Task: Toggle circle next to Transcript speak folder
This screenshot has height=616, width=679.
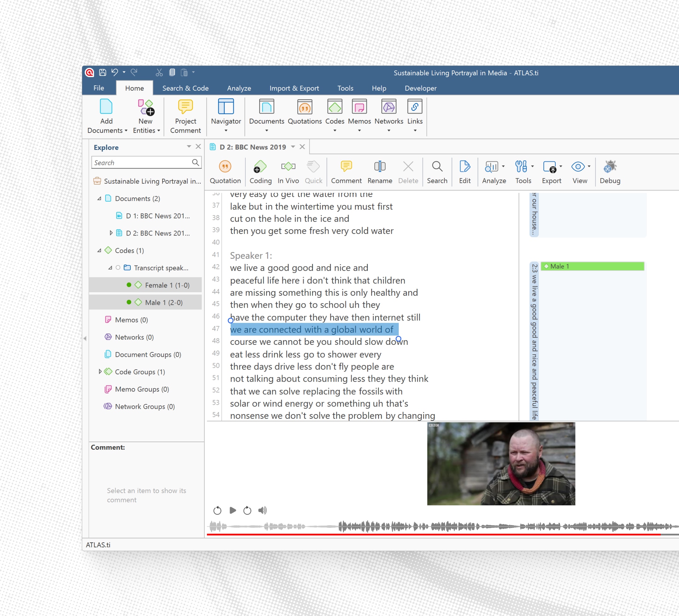Action: coord(118,268)
